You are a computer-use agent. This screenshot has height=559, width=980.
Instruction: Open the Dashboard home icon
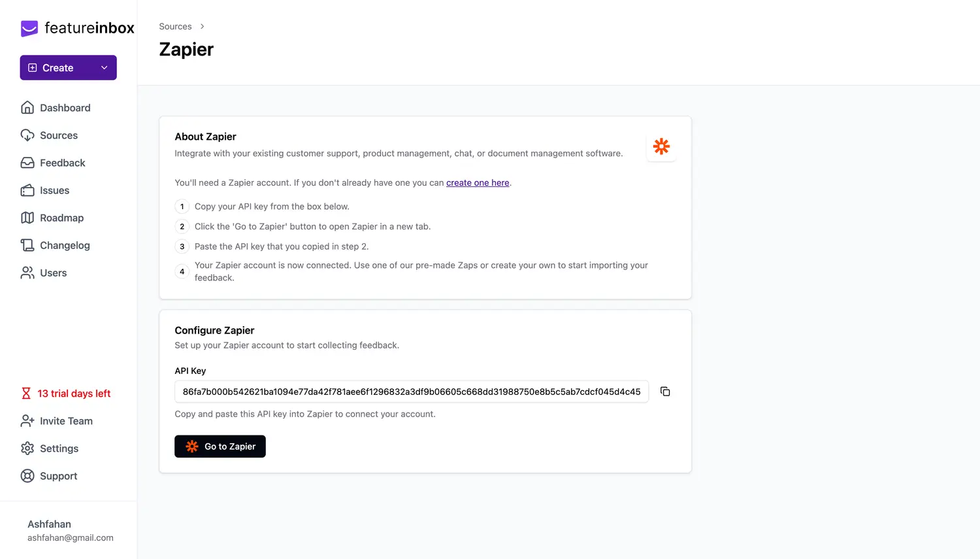[x=27, y=108]
